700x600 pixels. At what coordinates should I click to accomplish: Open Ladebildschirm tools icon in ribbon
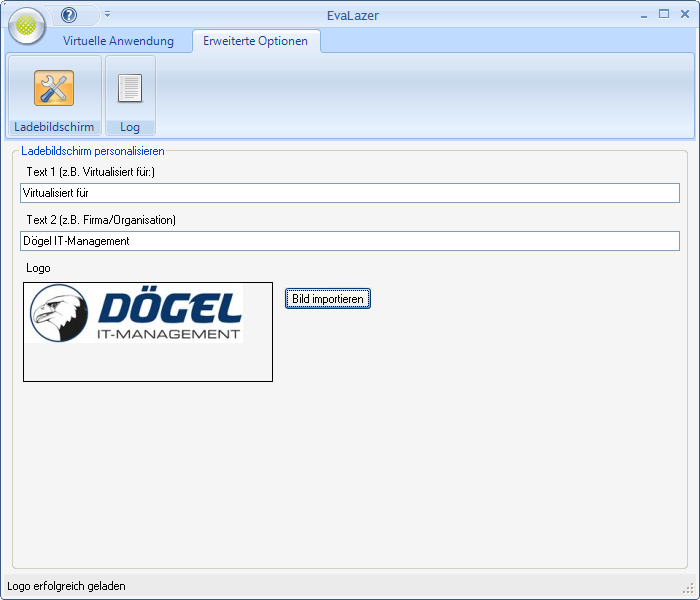[x=54, y=89]
